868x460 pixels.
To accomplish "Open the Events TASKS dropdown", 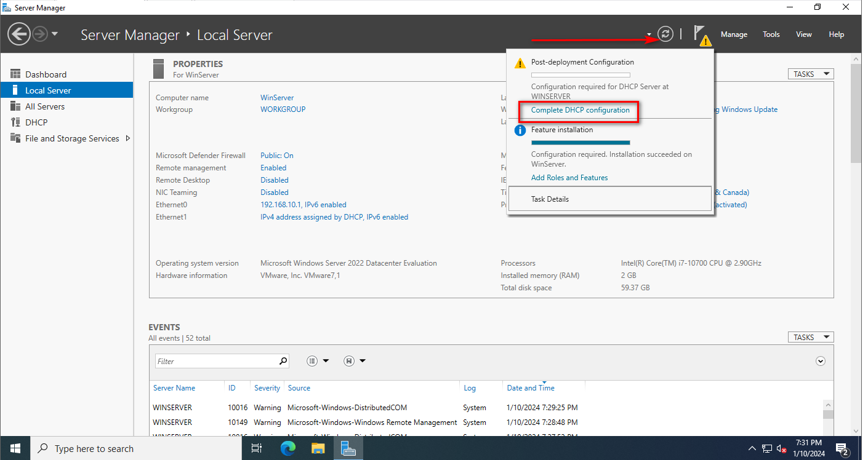I will click(810, 337).
